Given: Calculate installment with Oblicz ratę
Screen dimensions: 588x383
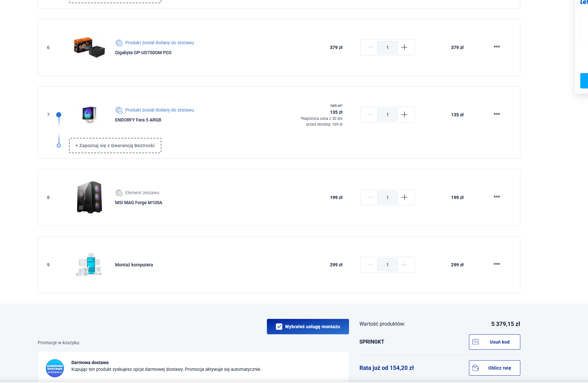Looking at the screenshot, I should click(494, 368).
